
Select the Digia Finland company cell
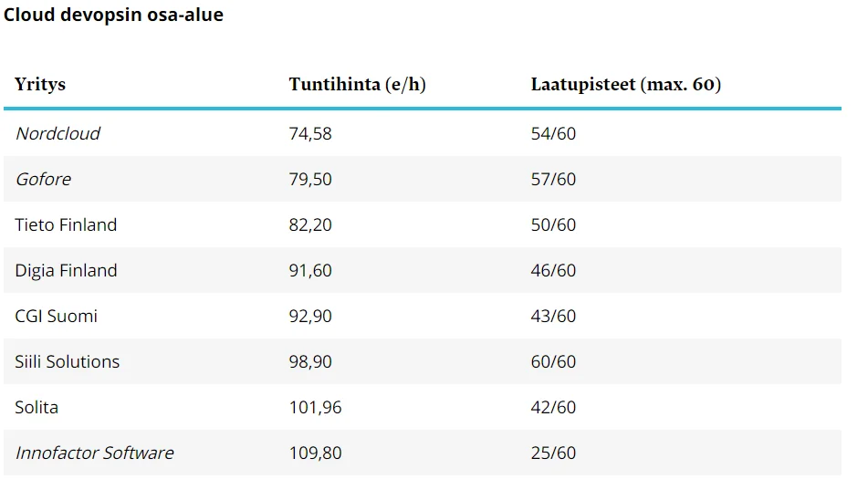pos(66,270)
